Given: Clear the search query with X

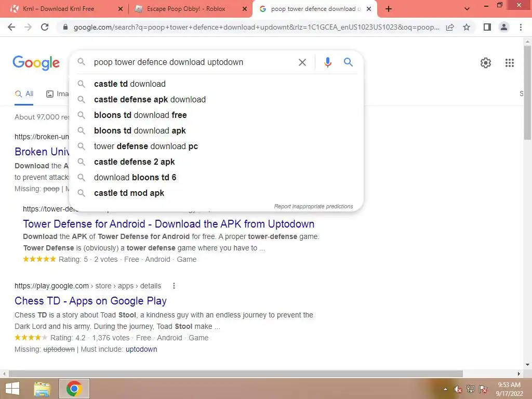Looking at the screenshot, I should [302, 62].
